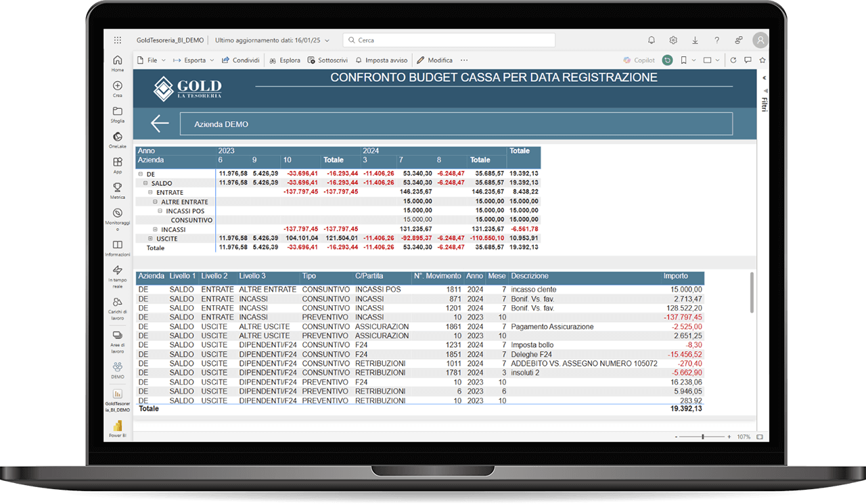Click Modifica edit button
This screenshot has width=866, height=504.
pyautogui.click(x=434, y=60)
